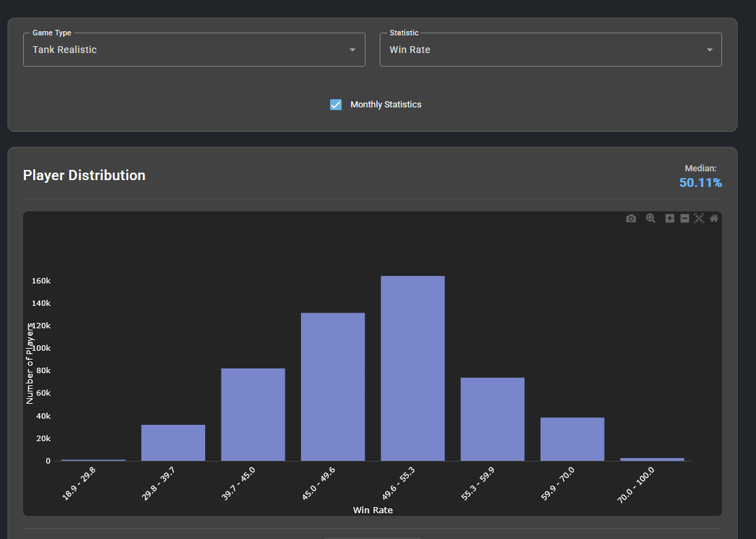Zoom in on chart with plus icon
The image size is (756, 539).
click(670, 218)
